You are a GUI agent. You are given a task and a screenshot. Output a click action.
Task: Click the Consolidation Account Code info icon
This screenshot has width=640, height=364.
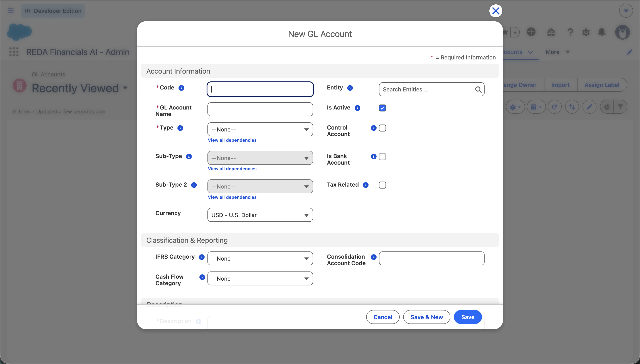coord(374,257)
